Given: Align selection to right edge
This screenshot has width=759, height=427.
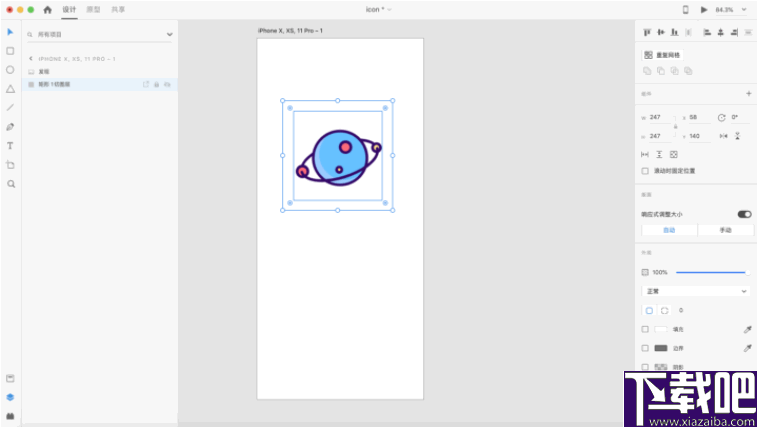Looking at the screenshot, I should [734, 32].
